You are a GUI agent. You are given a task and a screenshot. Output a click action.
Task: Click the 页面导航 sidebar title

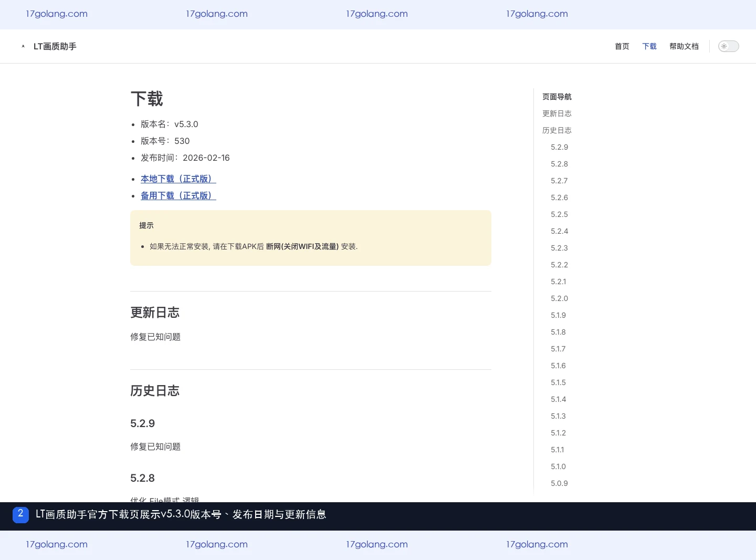557,97
